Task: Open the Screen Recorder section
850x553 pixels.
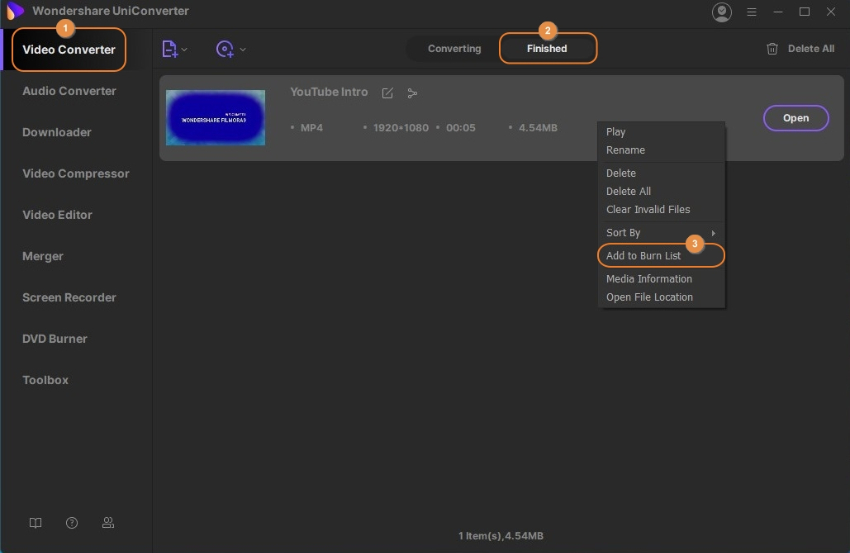Action: 69,297
